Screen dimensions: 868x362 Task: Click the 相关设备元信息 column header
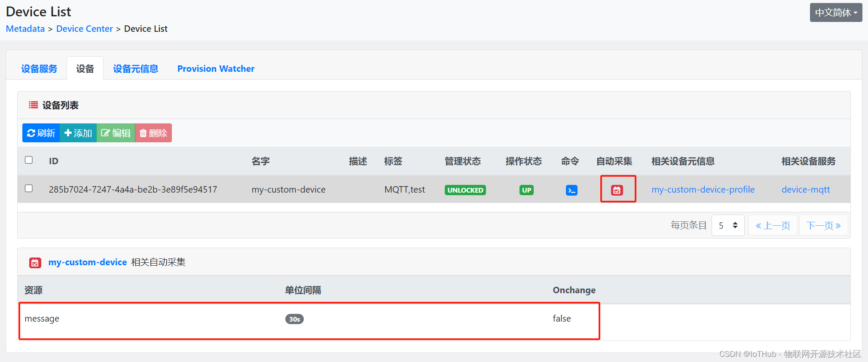(683, 161)
